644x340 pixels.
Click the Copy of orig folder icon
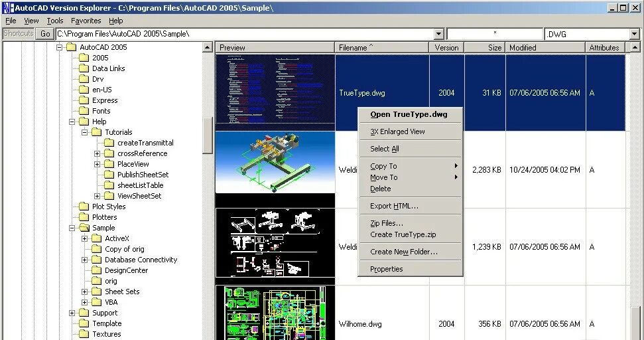tap(97, 249)
